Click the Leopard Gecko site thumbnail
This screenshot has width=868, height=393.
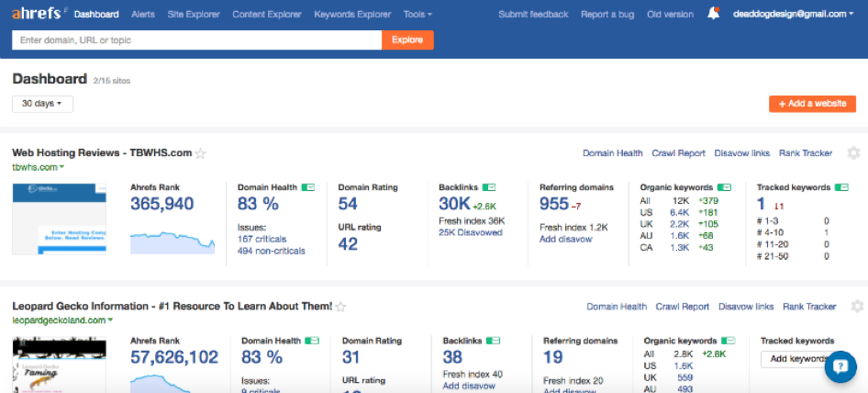[60, 365]
